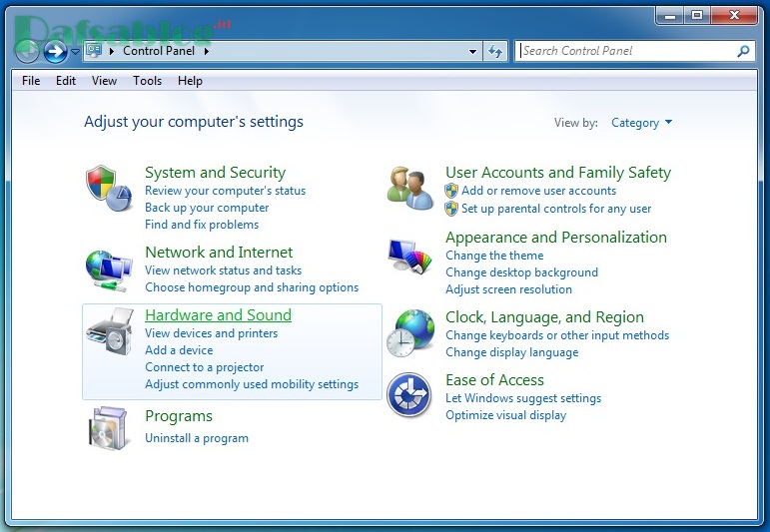Expand the address bar history dropdown

(472, 51)
